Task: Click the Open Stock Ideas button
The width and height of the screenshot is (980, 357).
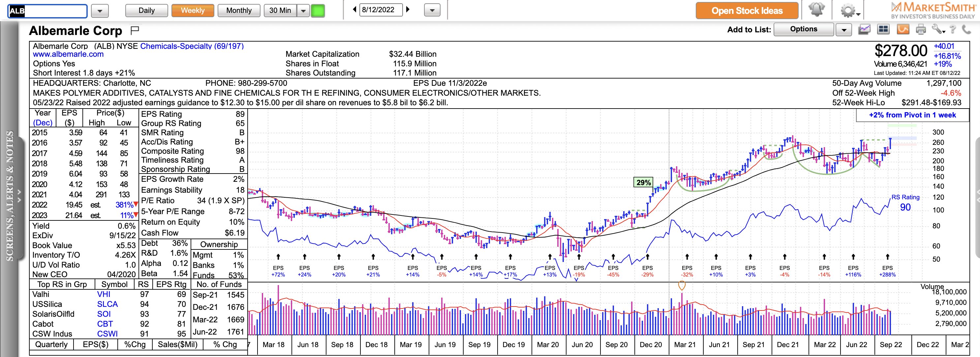Action: [747, 11]
